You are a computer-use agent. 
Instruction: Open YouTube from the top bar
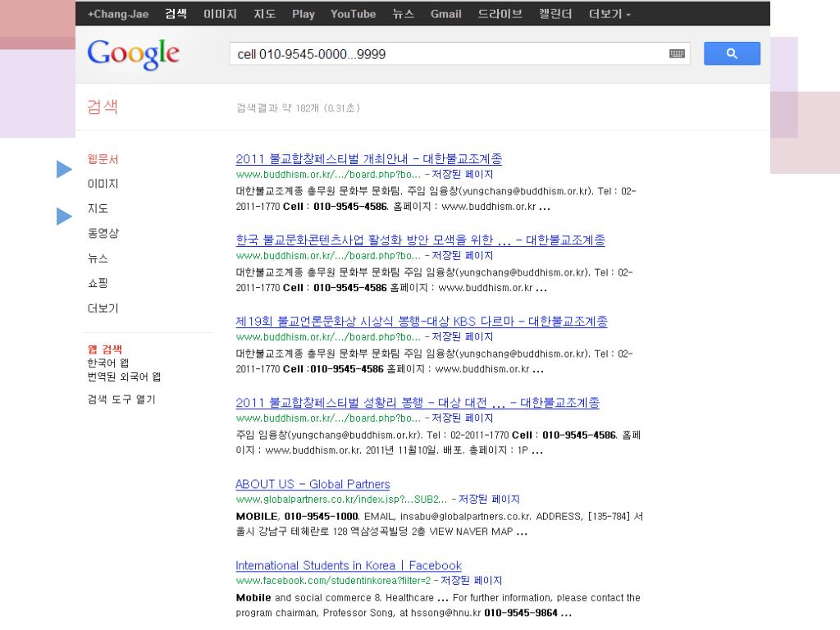pos(353,14)
